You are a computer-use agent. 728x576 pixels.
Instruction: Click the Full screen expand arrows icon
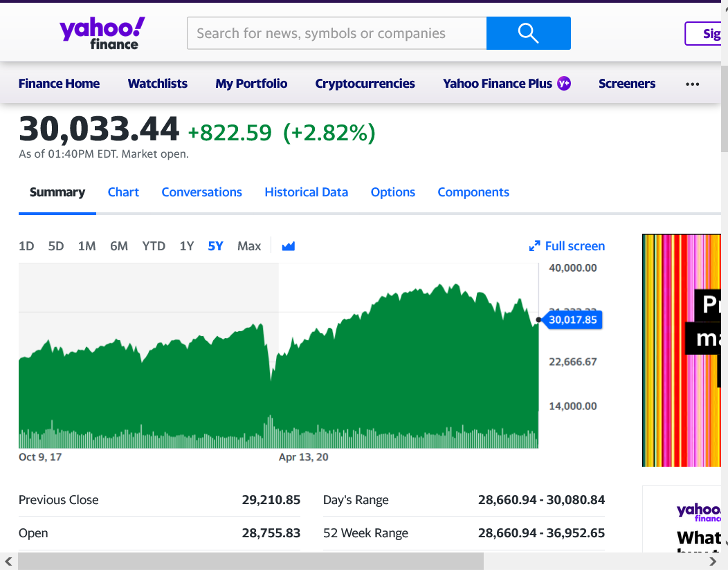(x=534, y=245)
